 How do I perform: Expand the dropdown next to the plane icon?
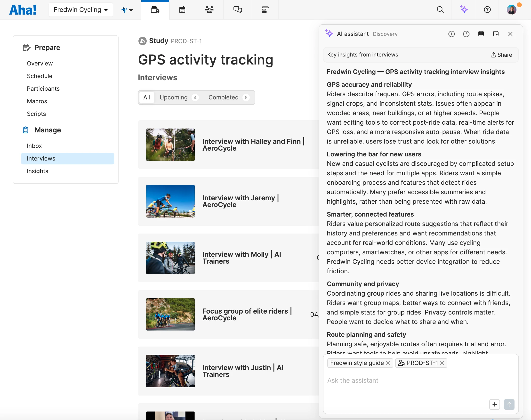click(131, 10)
